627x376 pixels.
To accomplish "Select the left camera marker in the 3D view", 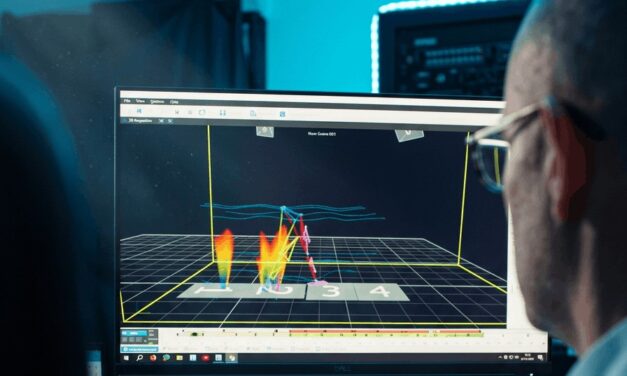I will point(265,132).
